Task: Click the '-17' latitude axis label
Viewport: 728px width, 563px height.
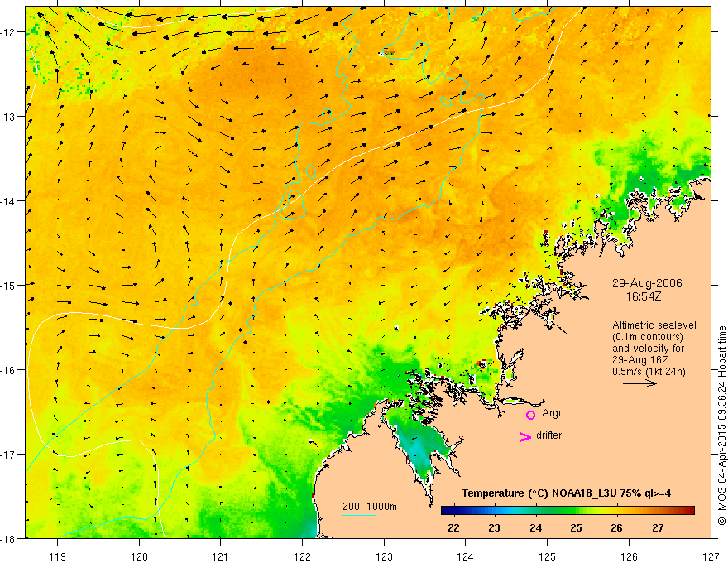Action: pos(9,455)
